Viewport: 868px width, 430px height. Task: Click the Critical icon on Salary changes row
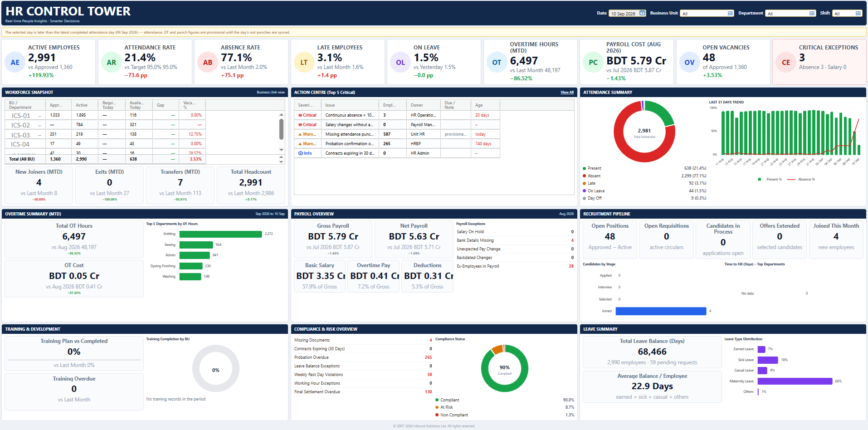pyautogui.click(x=300, y=125)
